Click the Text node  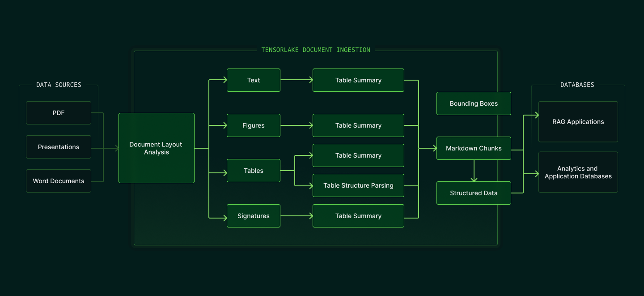click(254, 80)
